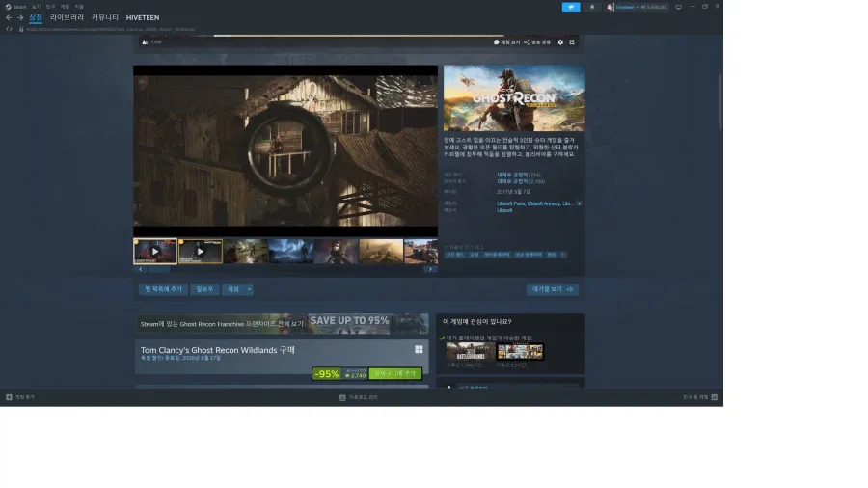Open the recent reviews rating link

coord(512,175)
